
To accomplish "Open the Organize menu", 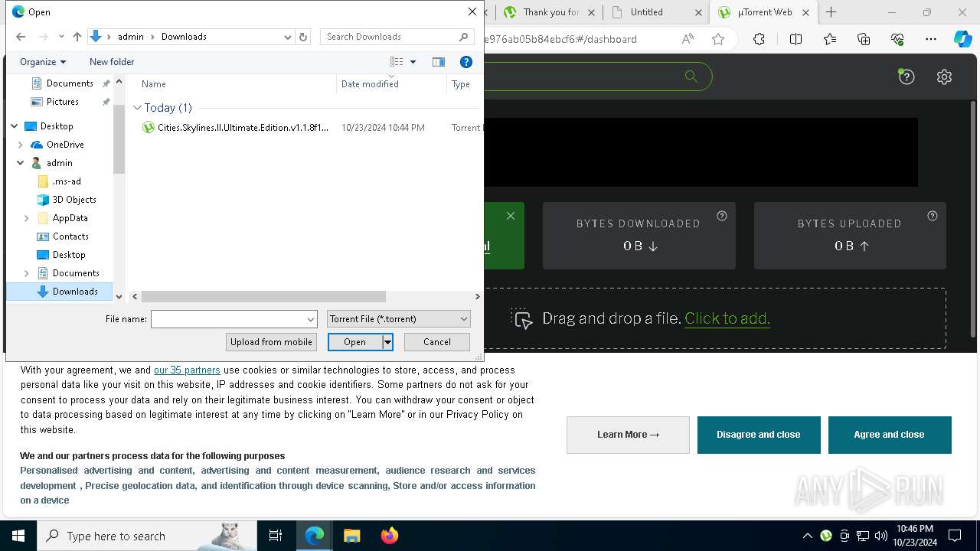I will point(43,62).
